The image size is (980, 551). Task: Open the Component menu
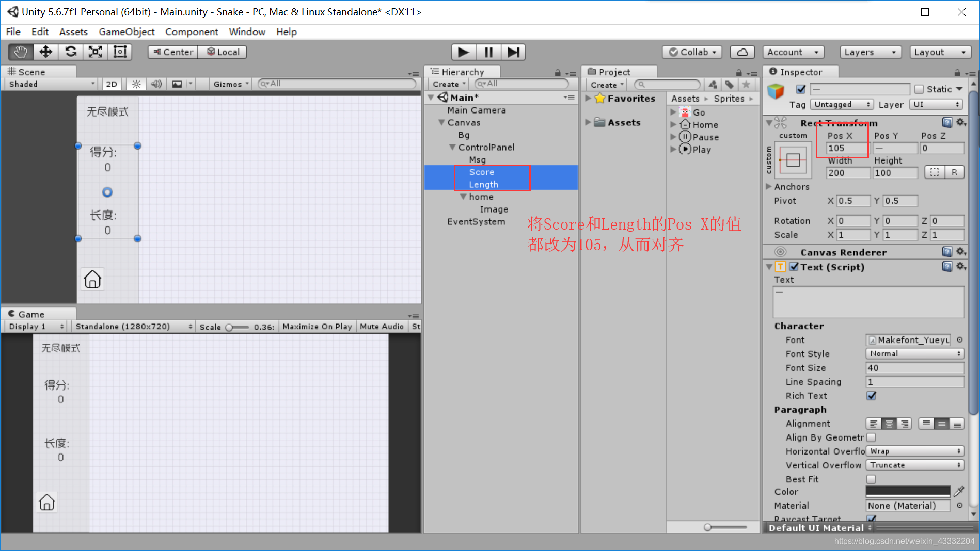coord(192,32)
